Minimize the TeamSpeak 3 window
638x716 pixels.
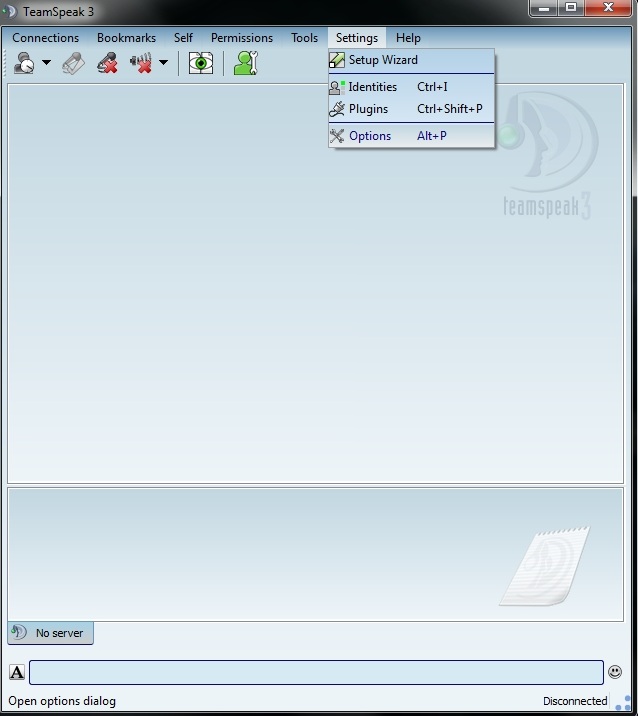tap(543, 8)
